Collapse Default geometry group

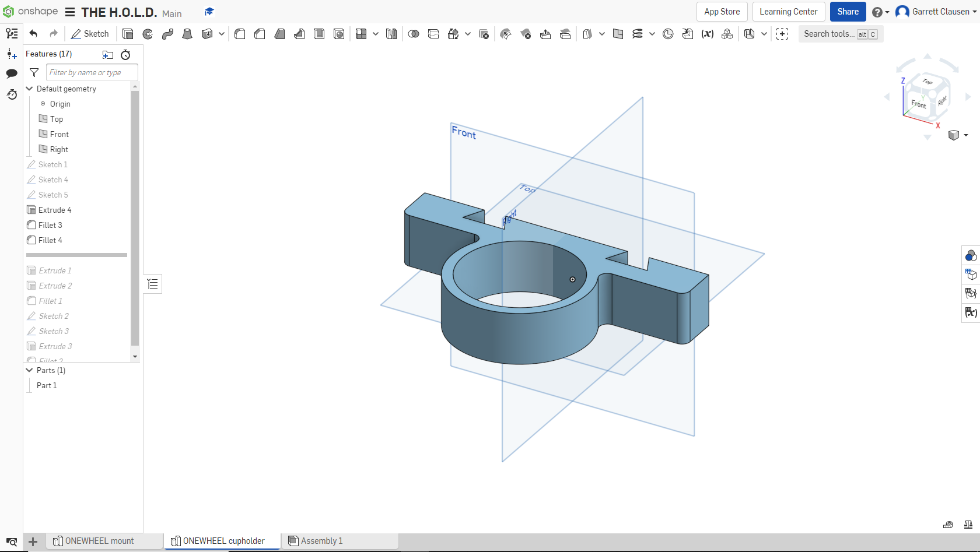(30, 89)
